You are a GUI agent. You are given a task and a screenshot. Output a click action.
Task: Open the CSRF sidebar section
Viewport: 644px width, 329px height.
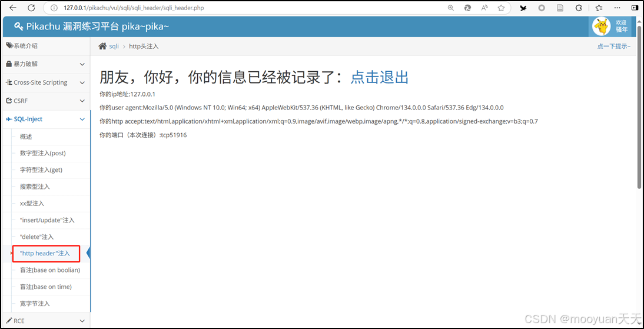tap(45, 101)
